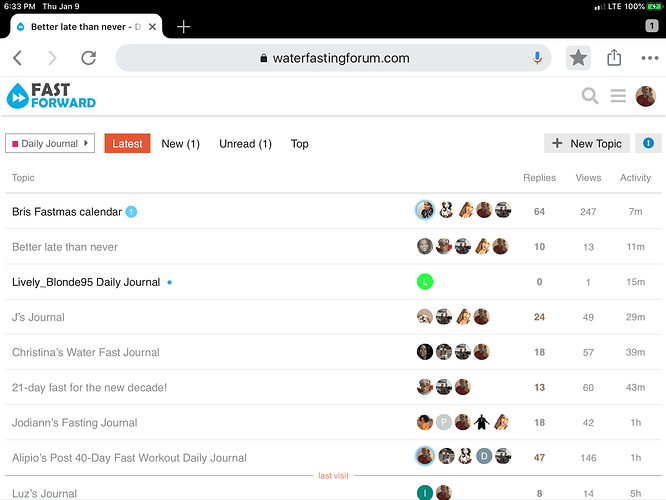Open the 'Better late than never' topic
This screenshot has width=666, height=500.
tap(65, 247)
